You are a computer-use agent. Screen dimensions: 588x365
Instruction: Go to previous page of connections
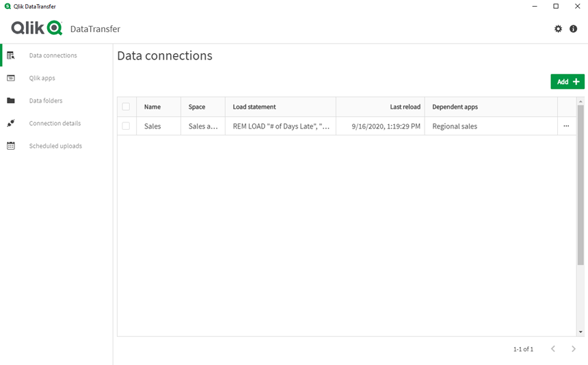pyautogui.click(x=553, y=349)
